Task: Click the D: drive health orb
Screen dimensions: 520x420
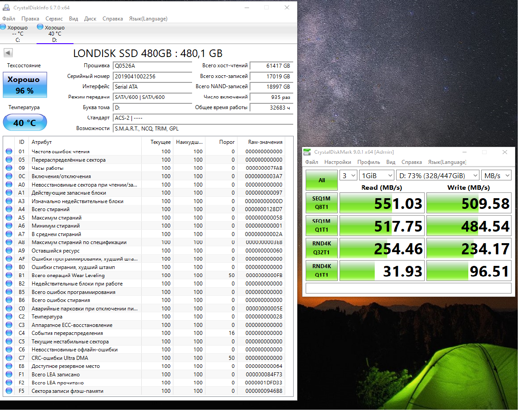Action: pos(40,27)
